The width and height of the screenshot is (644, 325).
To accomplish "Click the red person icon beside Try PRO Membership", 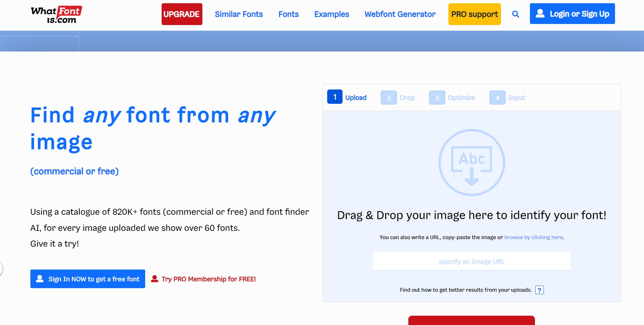I will click(154, 279).
